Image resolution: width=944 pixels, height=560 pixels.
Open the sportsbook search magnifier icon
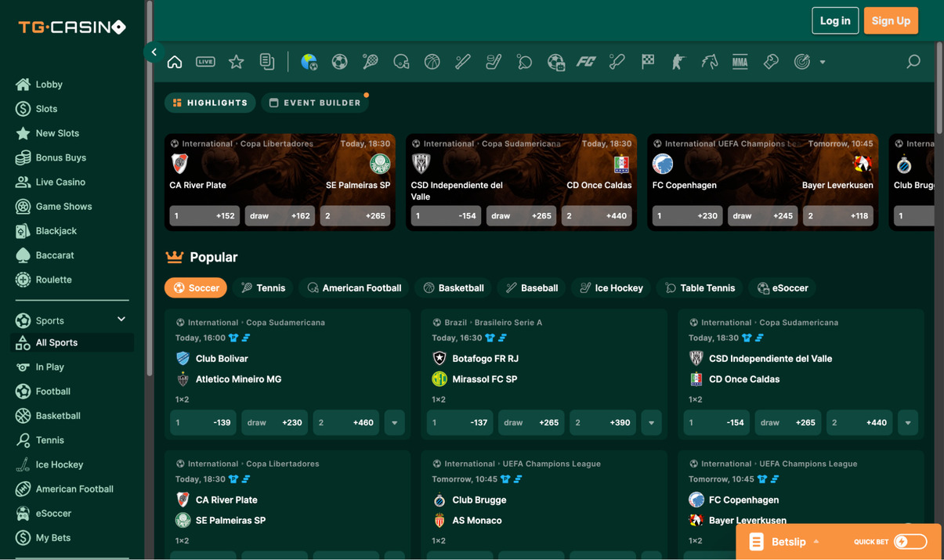913,61
